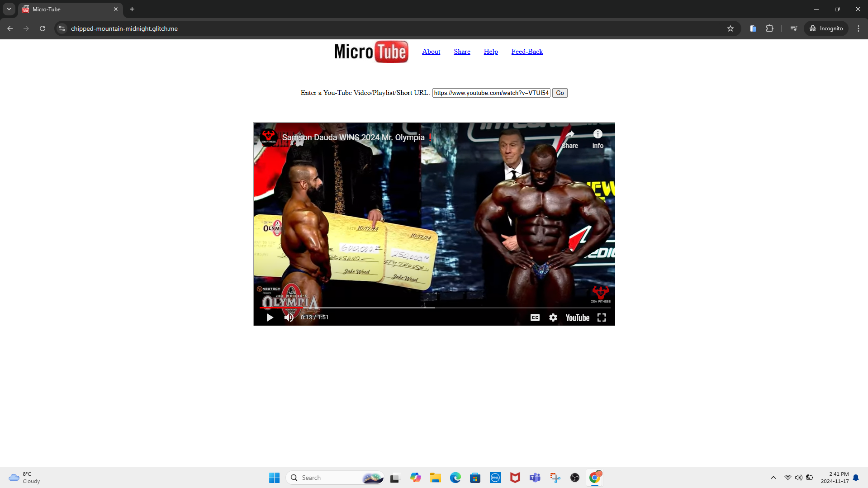Open Microsoft Store from the taskbar
Image resolution: width=868 pixels, height=488 pixels.
click(x=475, y=478)
